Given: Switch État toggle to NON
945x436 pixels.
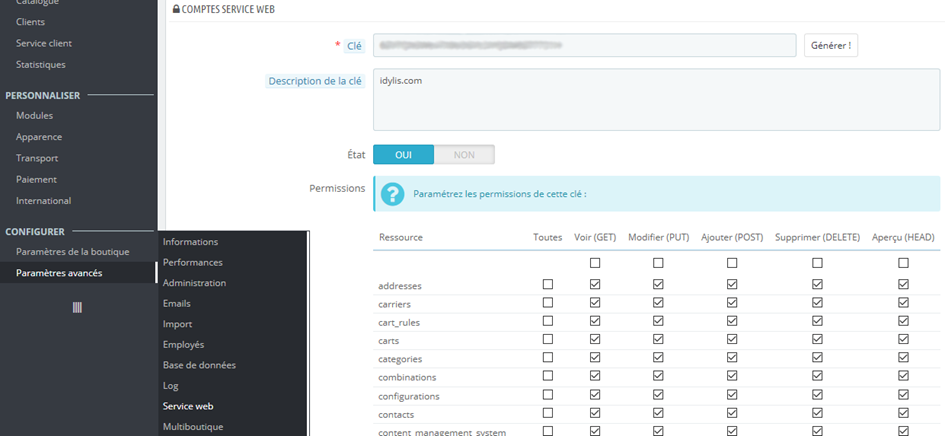Looking at the screenshot, I should (464, 155).
